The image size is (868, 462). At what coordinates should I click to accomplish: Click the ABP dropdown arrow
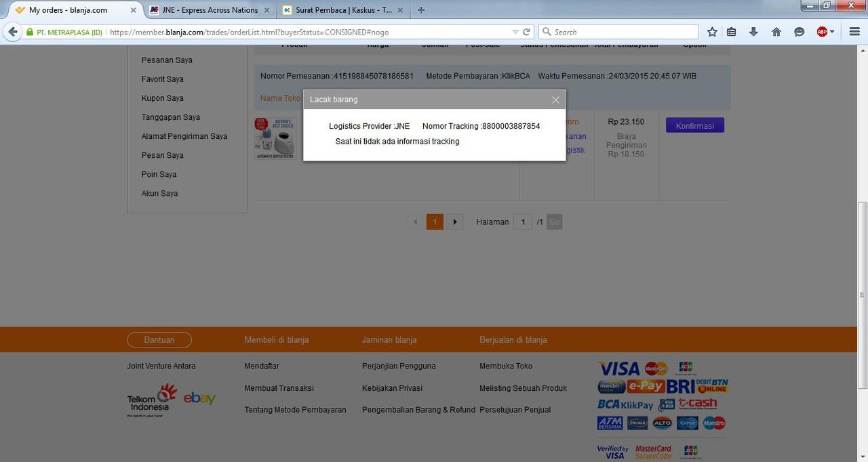pos(832,32)
